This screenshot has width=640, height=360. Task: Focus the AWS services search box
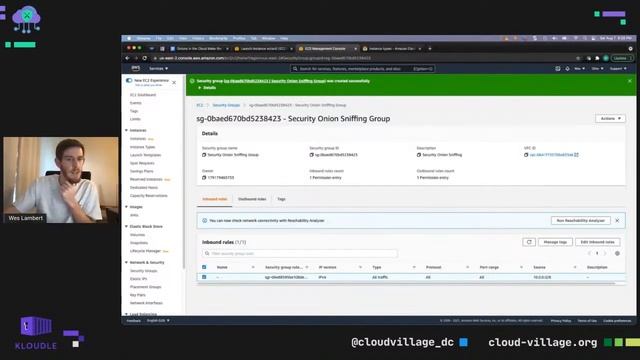coord(362,69)
